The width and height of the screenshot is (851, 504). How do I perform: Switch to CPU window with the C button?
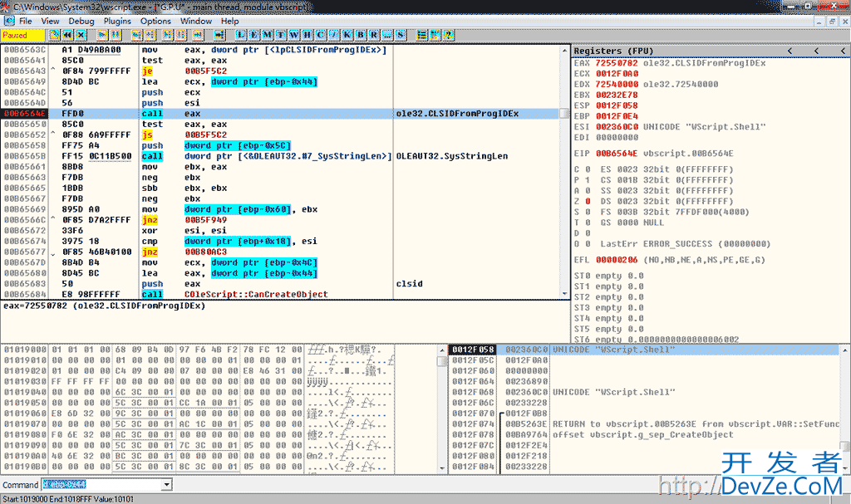tap(321, 35)
